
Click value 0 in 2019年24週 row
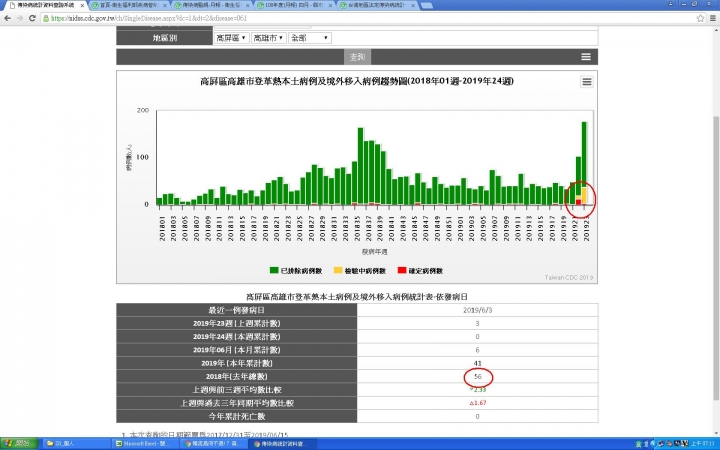coord(478,337)
